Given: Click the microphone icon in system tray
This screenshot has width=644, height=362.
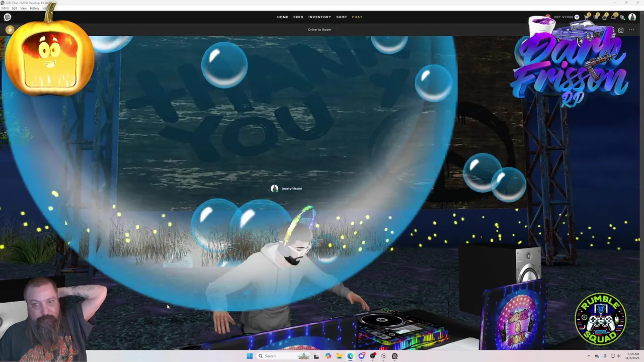Looking at the screenshot, I should point(605,356).
